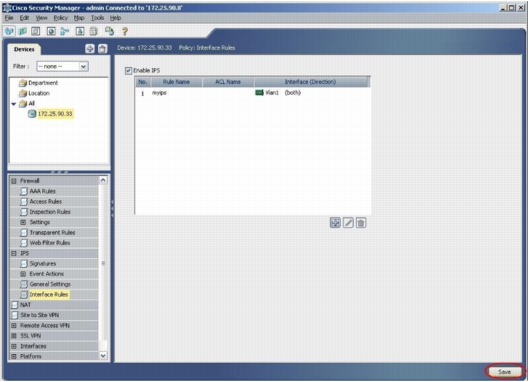Click the edit rule pencil icon
The height and width of the screenshot is (382, 530).
pos(348,222)
